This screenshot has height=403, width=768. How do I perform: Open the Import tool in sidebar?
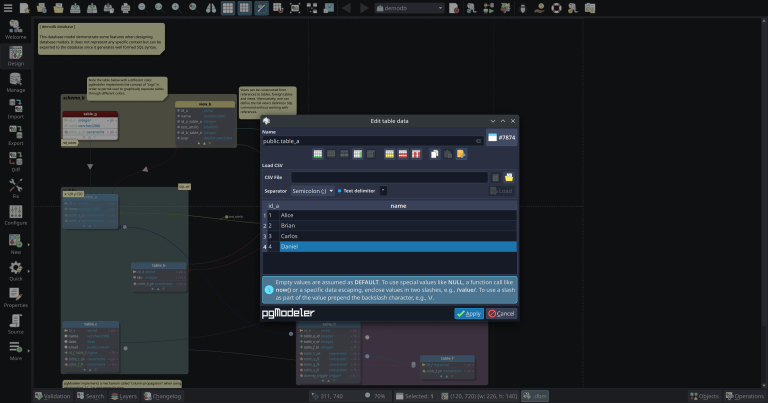(16, 109)
